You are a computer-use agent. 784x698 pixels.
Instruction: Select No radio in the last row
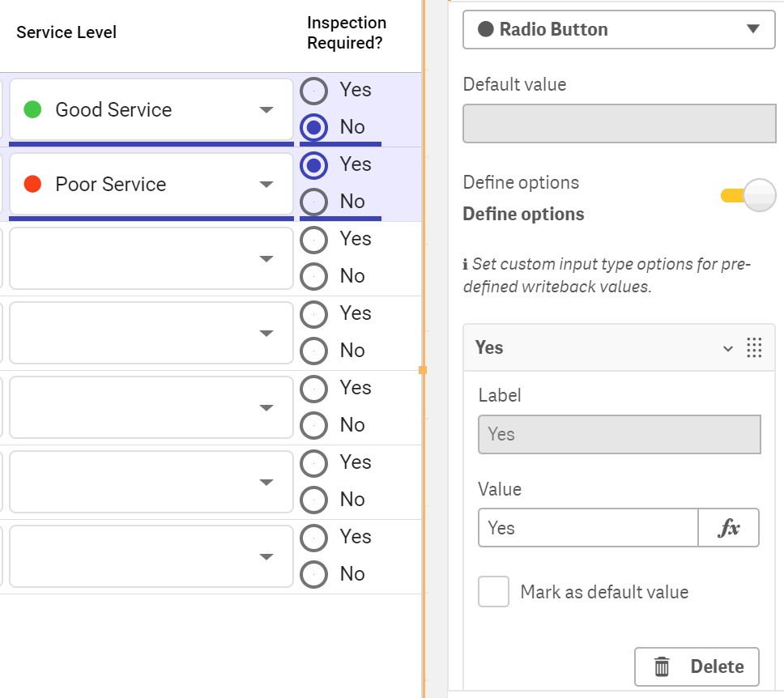[313, 573]
